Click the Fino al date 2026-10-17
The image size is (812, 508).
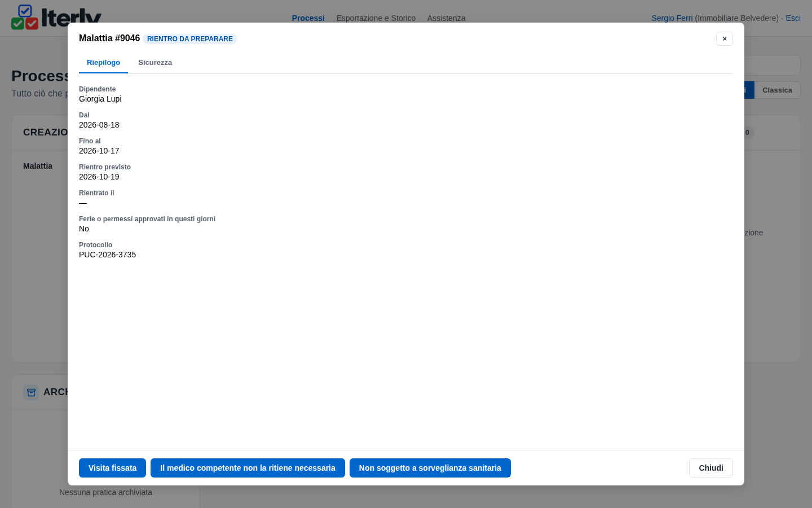tap(99, 151)
